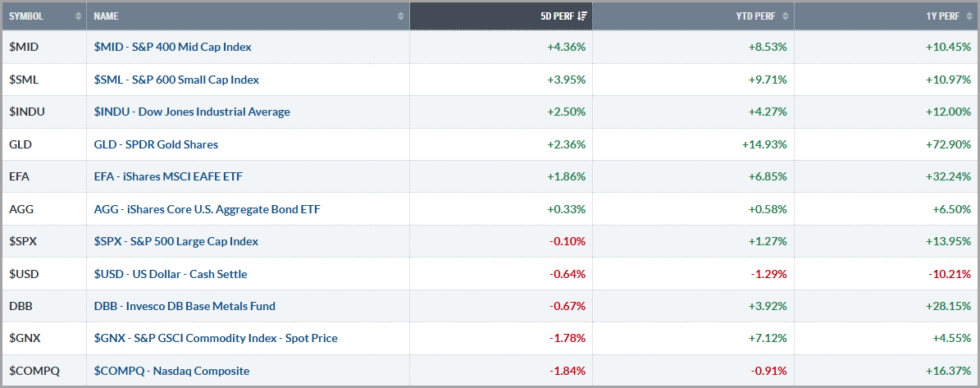Click the Nasdaq Composite name link

coord(171,371)
